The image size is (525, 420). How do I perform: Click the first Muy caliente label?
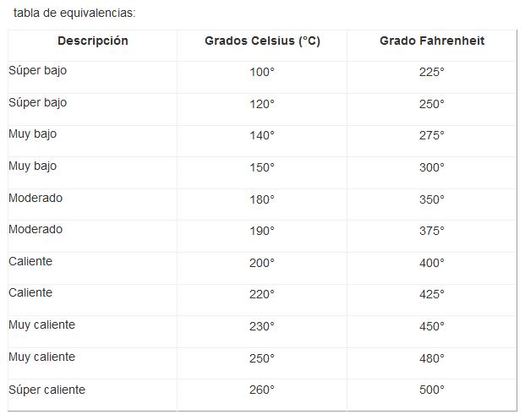(x=42, y=325)
